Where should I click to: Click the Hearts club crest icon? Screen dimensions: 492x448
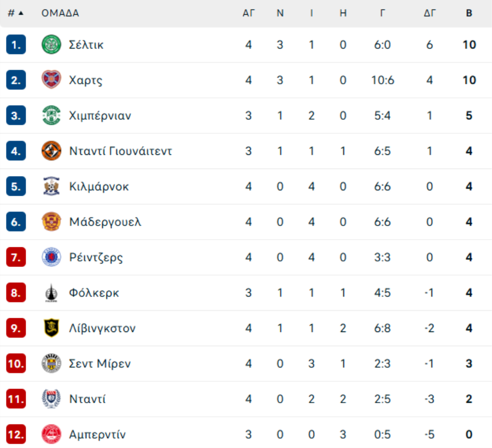(51, 80)
